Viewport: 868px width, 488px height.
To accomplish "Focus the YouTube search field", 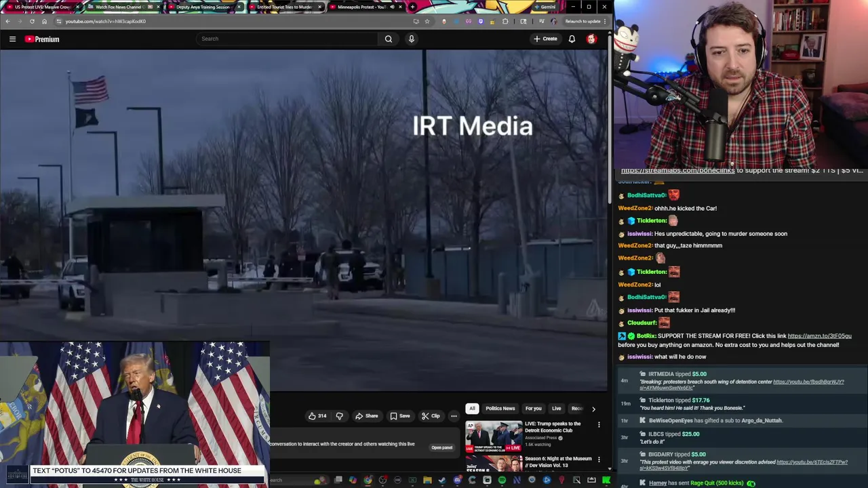I will [287, 39].
